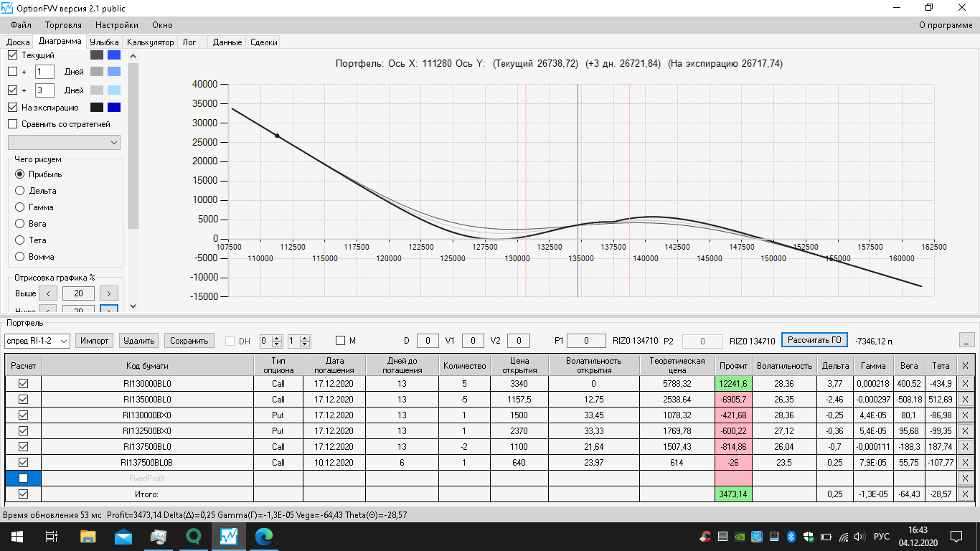
Task: Click the dark blue swatch for На экспирацию
Action: [113, 108]
